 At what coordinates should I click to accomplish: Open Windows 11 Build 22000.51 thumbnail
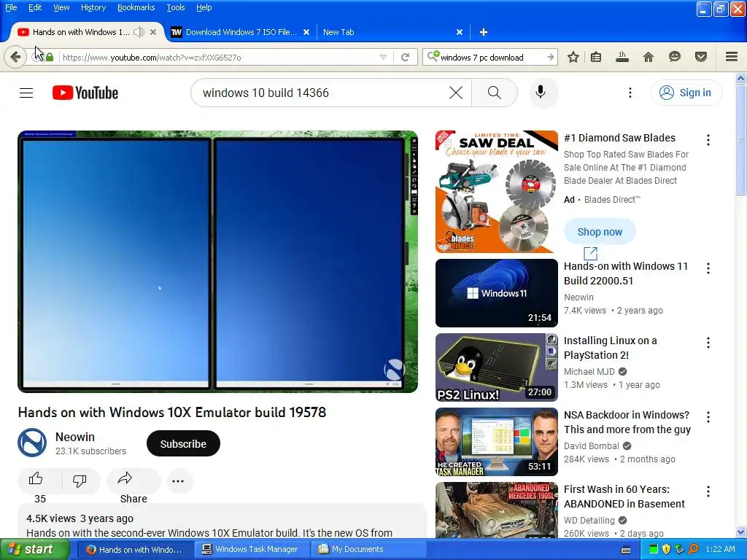tap(496, 293)
